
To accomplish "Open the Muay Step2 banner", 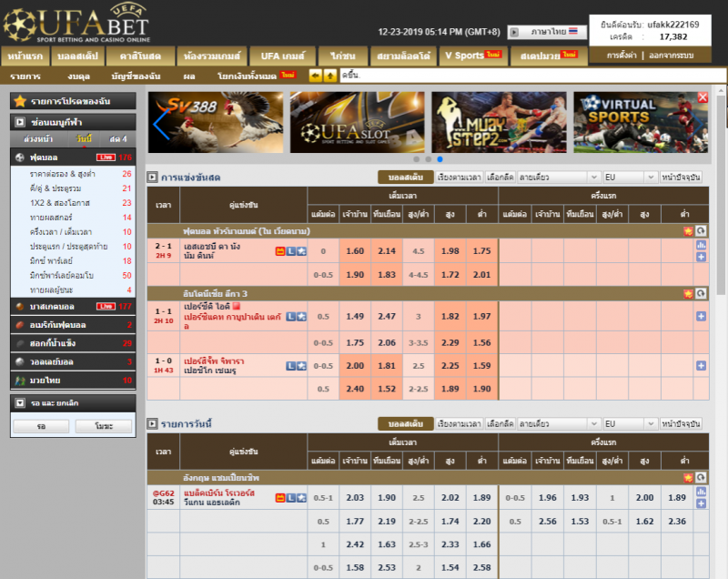I will (499, 122).
